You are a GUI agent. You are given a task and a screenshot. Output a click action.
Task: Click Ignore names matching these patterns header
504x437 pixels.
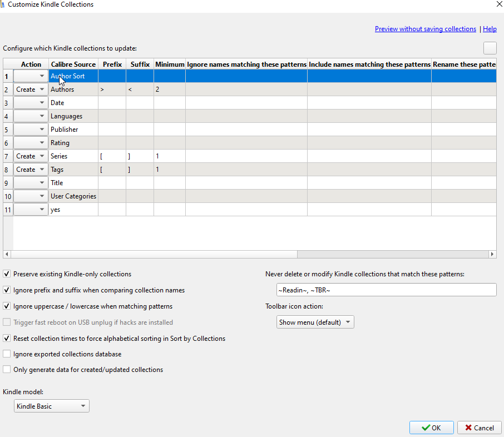click(x=246, y=64)
